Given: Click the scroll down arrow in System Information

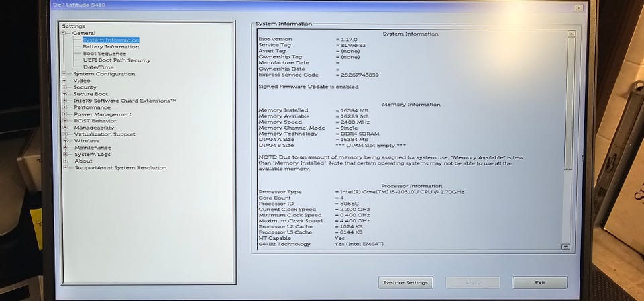Looking at the screenshot, I should pyautogui.click(x=566, y=247).
